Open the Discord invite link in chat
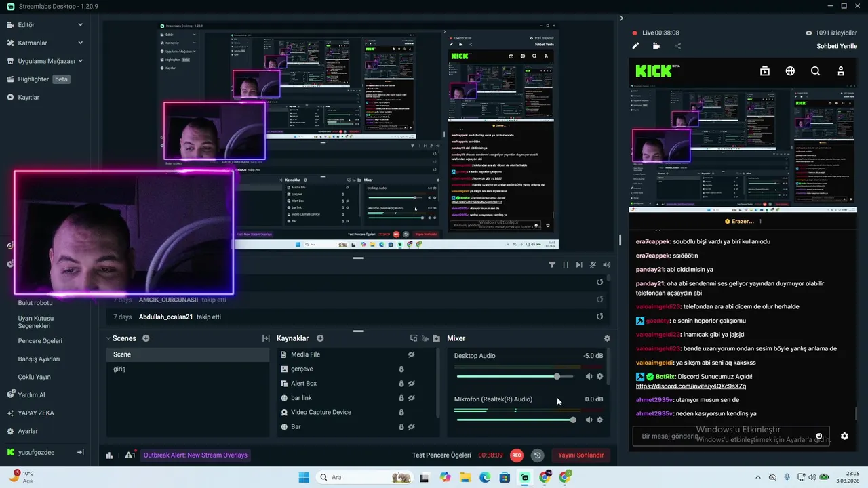The height and width of the screenshot is (488, 868). click(x=691, y=386)
